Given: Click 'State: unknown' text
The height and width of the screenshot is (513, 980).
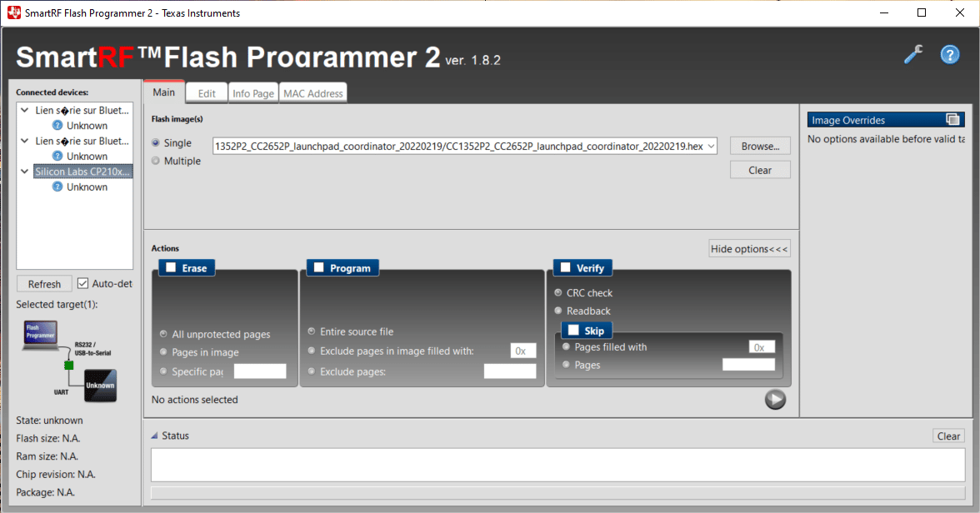Looking at the screenshot, I should [x=49, y=420].
